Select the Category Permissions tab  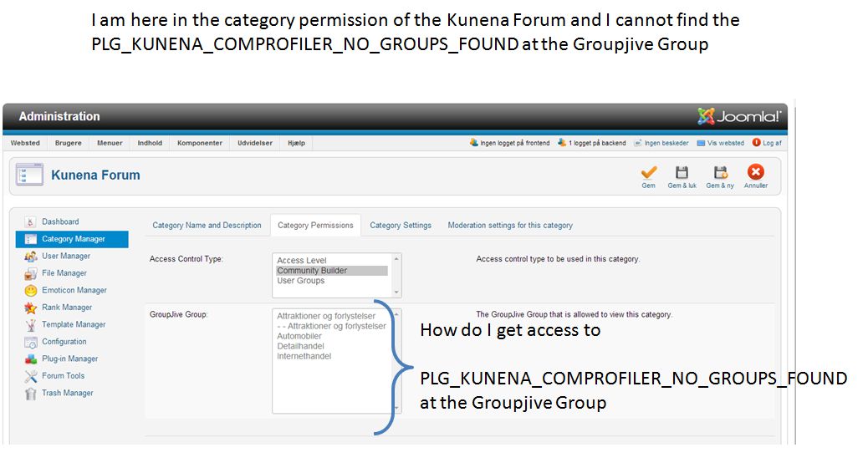315,225
